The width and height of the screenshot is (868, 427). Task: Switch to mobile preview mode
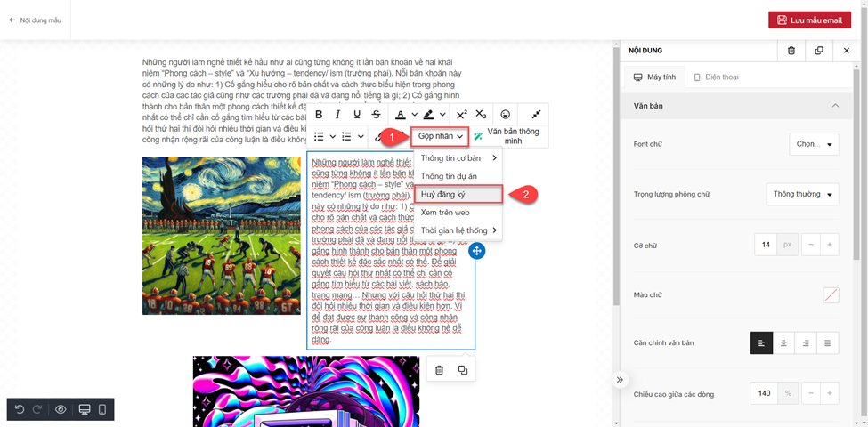coord(101,409)
